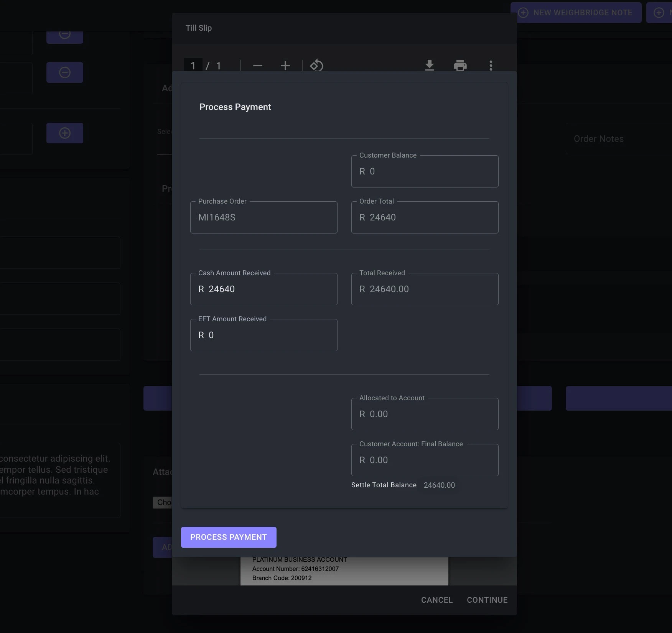Click New Weighbridge Note button

pos(576,13)
